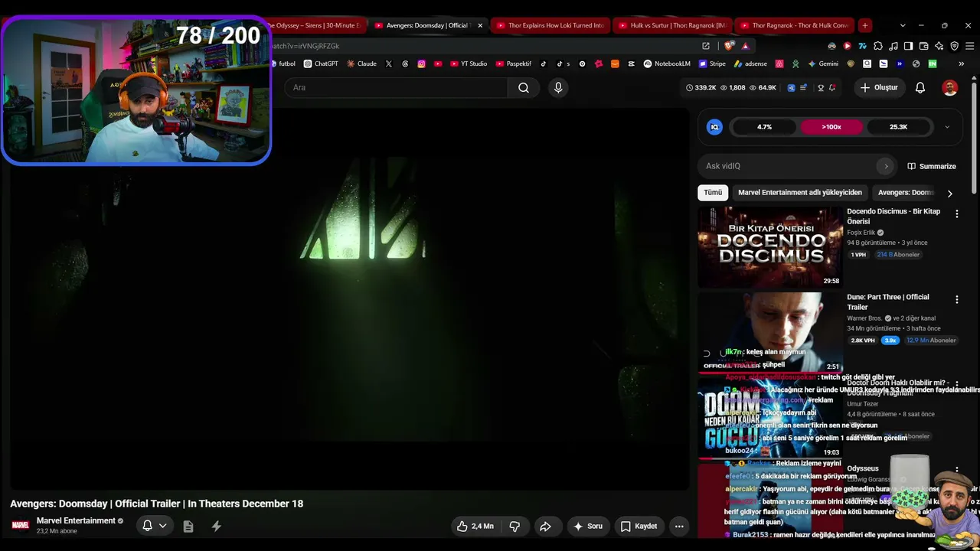This screenshot has width=980, height=551.
Task: Click the Foşix Erlik channel name
Action: pos(863,233)
